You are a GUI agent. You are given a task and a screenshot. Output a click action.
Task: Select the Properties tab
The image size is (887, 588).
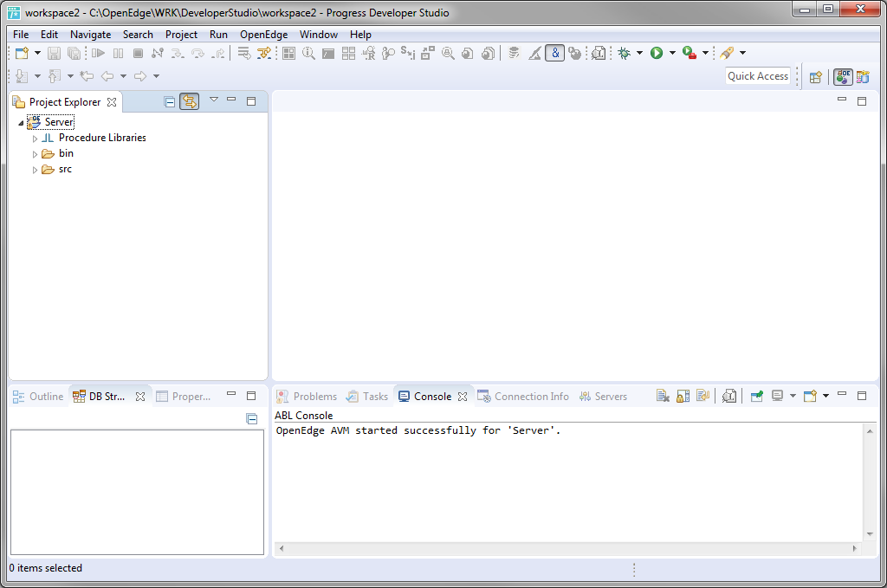(184, 397)
